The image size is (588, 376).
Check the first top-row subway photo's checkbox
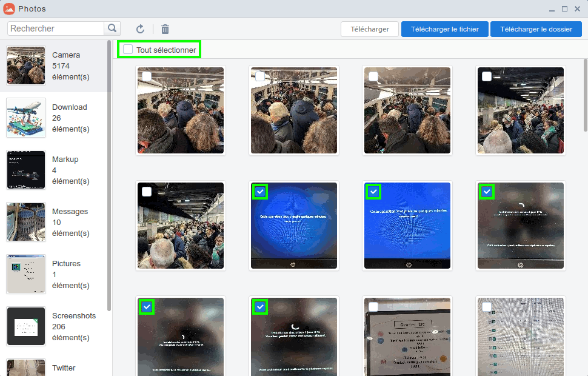point(147,76)
